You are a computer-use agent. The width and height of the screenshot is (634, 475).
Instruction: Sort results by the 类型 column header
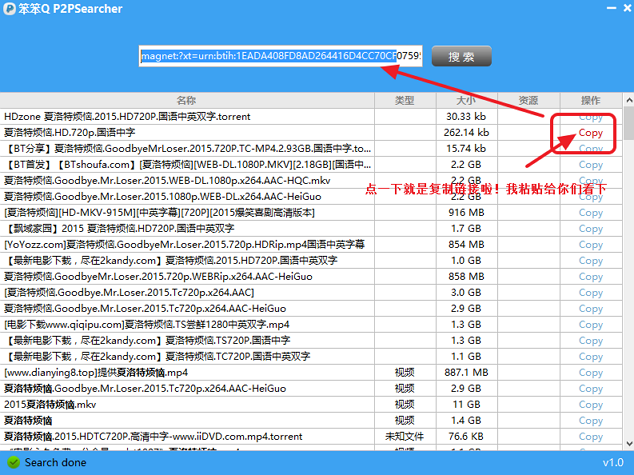(x=405, y=100)
